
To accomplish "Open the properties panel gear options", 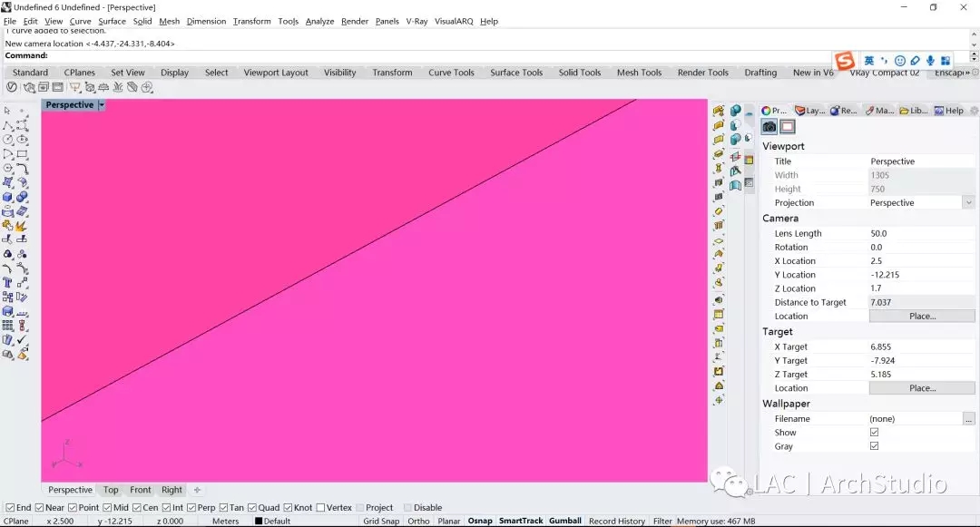I will [974, 111].
